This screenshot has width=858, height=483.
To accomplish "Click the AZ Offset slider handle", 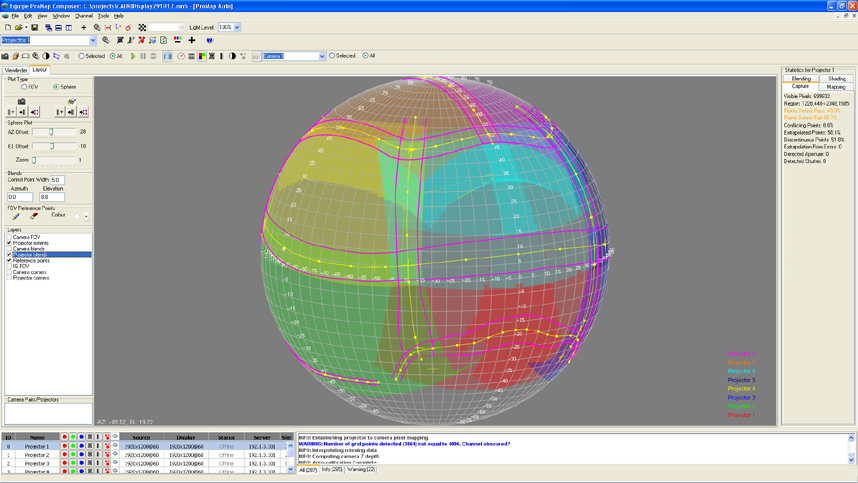I will coord(51,132).
